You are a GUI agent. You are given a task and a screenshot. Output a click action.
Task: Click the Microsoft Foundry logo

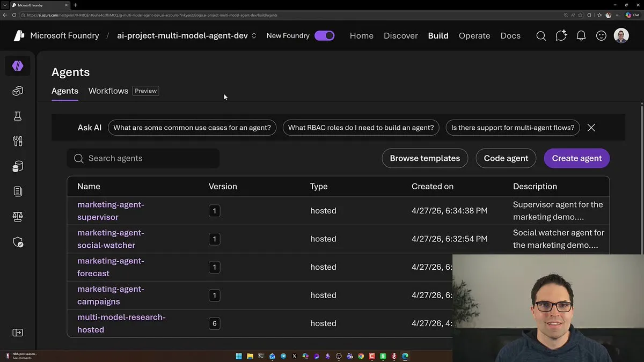19,35
